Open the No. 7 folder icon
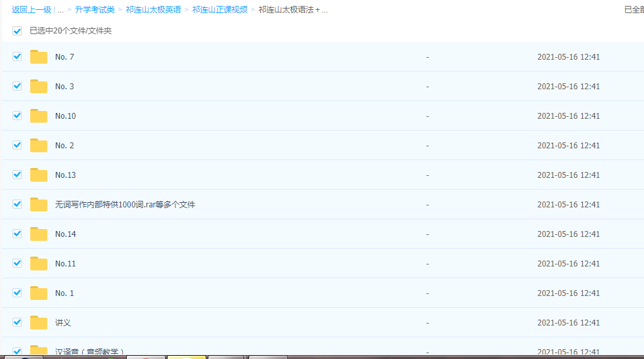The height and width of the screenshot is (359, 644). coord(39,57)
